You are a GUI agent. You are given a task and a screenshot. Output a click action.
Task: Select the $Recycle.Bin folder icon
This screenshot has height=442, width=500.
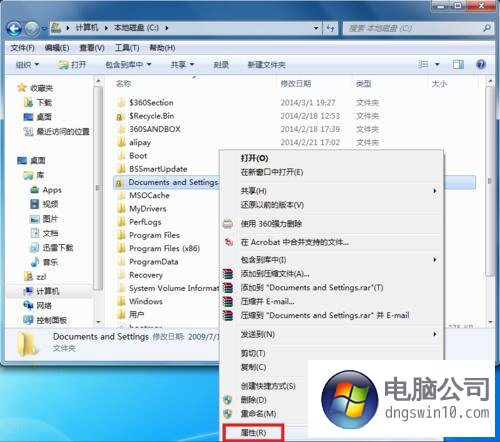coord(120,116)
